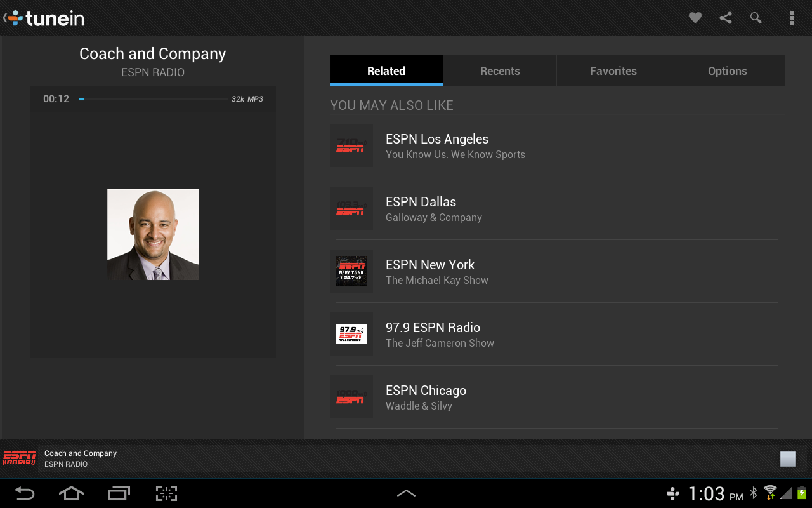Tap the 00:12 elapsed time

(56, 99)
